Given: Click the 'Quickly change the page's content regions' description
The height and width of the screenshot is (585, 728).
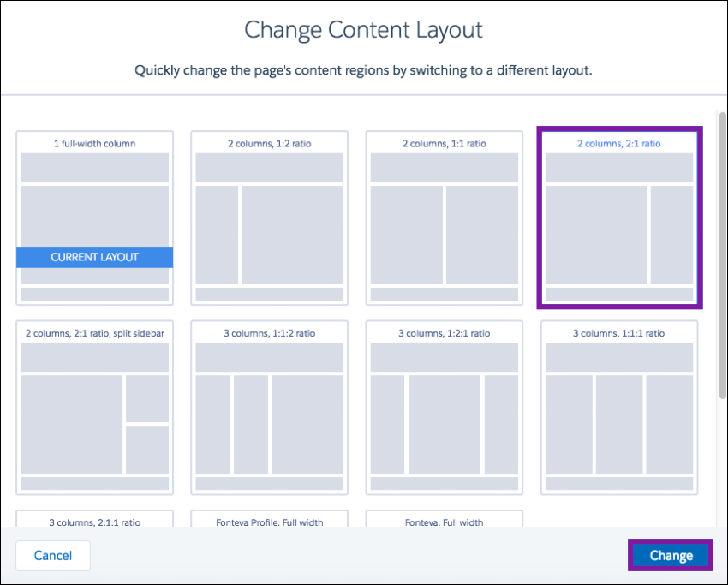Looking at the screenshot, I should 363,70.
